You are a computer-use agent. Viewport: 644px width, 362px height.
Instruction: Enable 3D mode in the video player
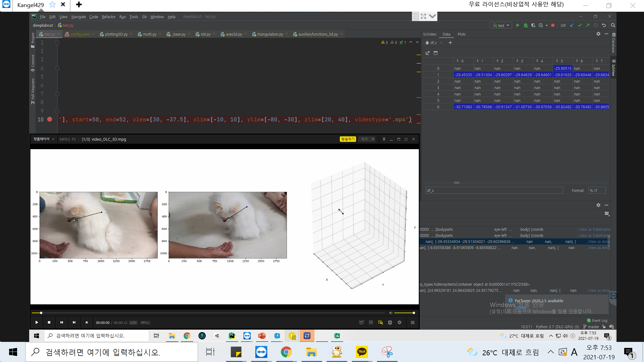pyautogui.click(x=371, y=322)
